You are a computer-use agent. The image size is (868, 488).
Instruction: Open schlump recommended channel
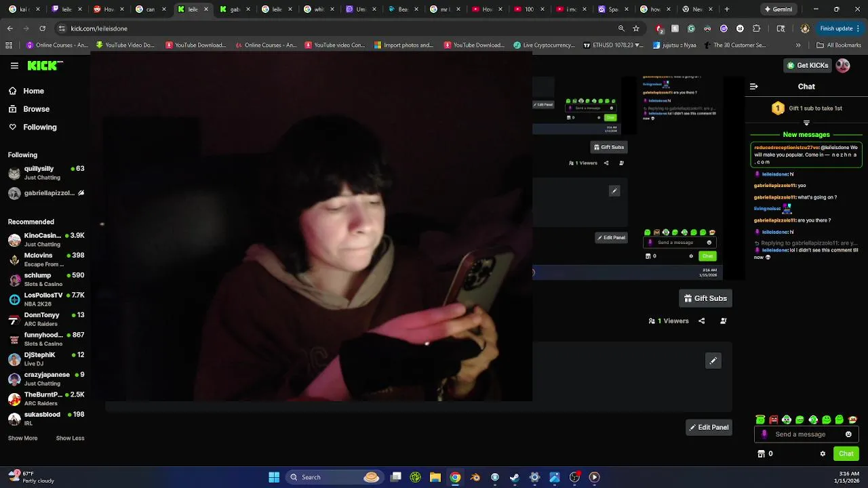46,279
